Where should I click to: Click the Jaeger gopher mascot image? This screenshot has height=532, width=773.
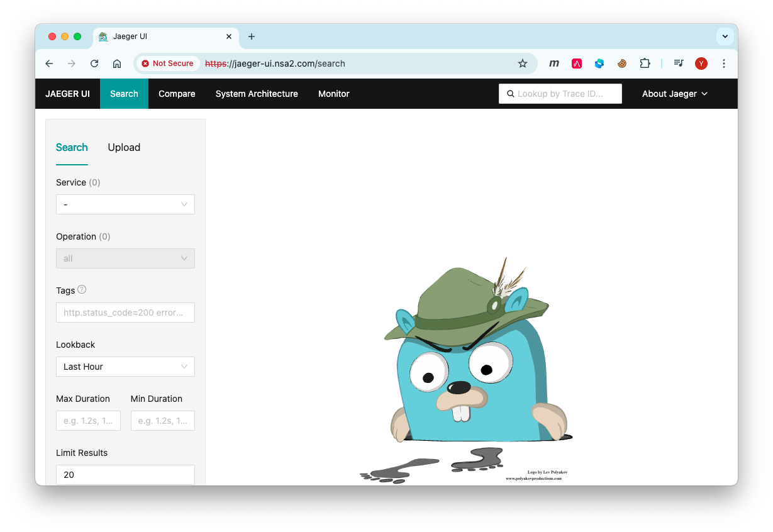pos(467,370)
